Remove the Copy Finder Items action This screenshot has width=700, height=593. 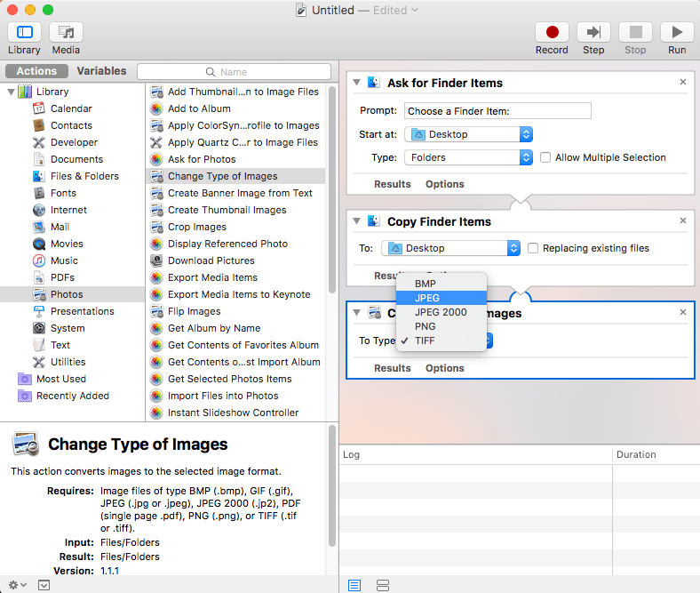(682, 220)
